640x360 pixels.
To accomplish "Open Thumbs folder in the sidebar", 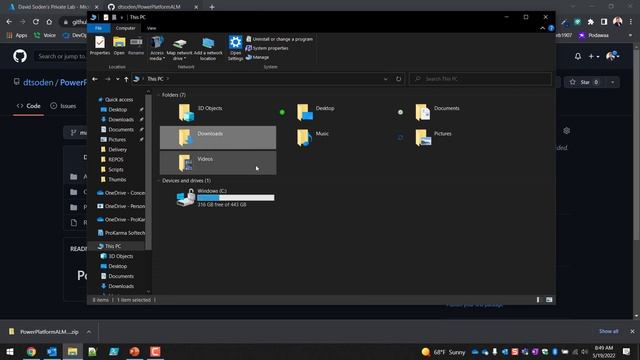I will click(x=113, y=180).
